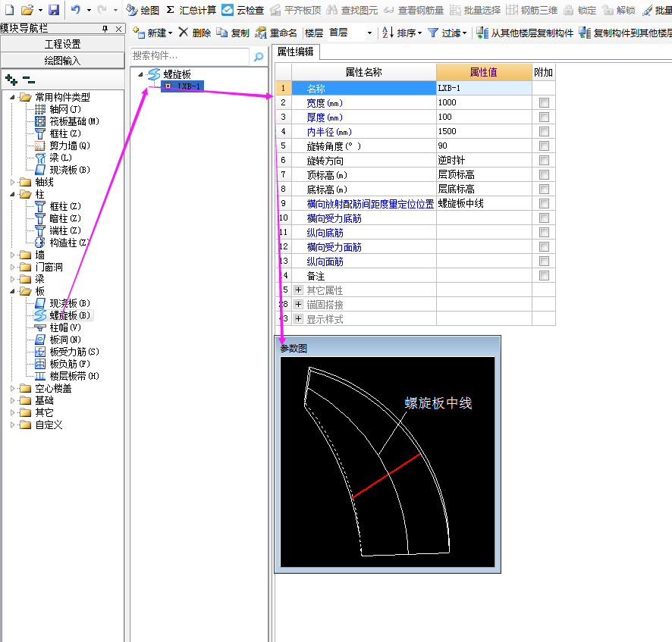Screen dimensions: 672x642
Task: Open 钢筋三维 rebar 3D view
Action: tap(532, 10)
